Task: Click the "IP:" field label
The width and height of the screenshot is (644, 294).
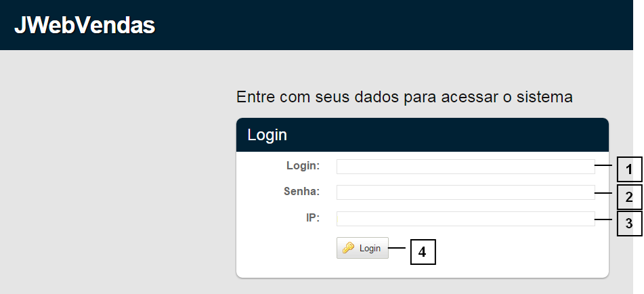Action: pyautogui.click(x=312, y=217)
